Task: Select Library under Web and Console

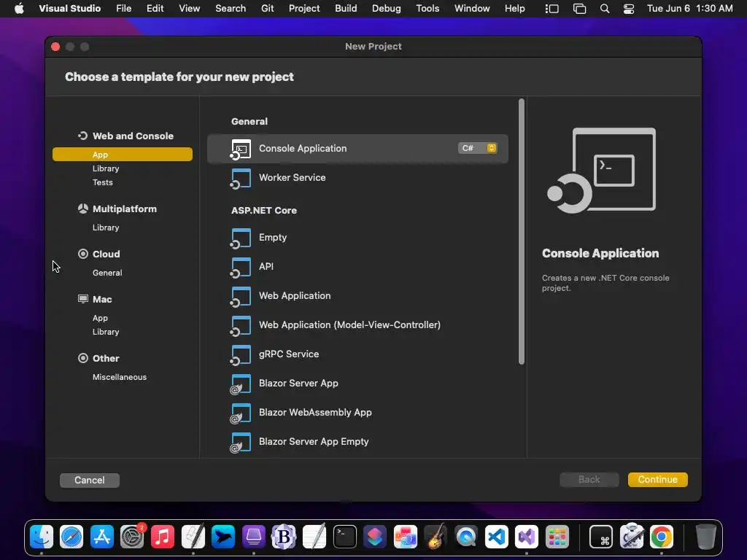Action: coord(106,168)
